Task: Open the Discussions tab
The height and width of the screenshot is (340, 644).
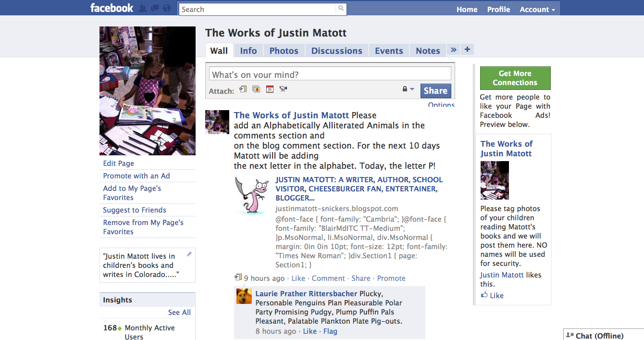Action: (337, 50)
